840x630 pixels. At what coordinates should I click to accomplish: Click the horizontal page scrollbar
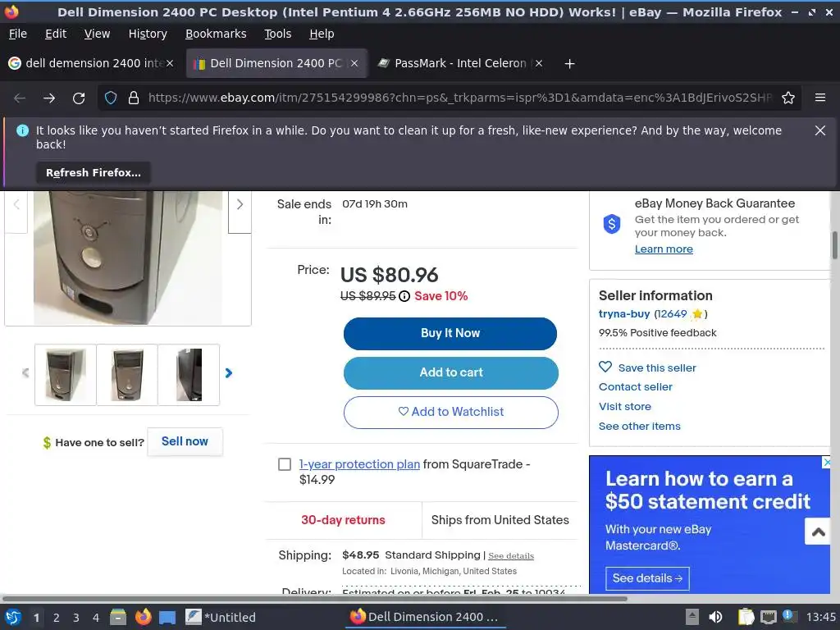[314, 598]
